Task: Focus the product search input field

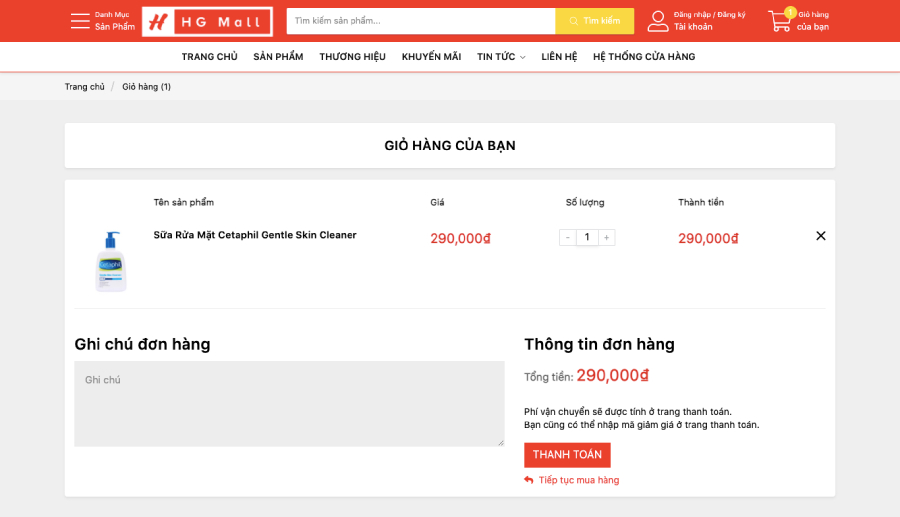Action: click(421, 21)
